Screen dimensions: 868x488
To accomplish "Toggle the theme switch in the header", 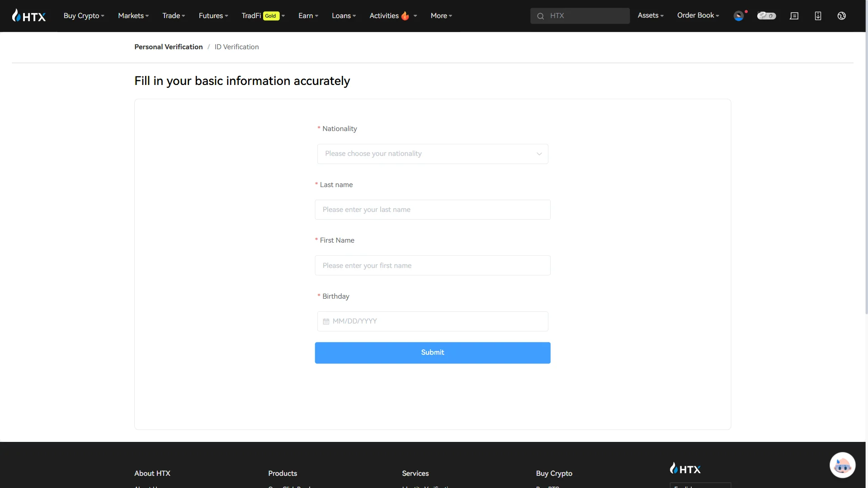I will [766, 16].
